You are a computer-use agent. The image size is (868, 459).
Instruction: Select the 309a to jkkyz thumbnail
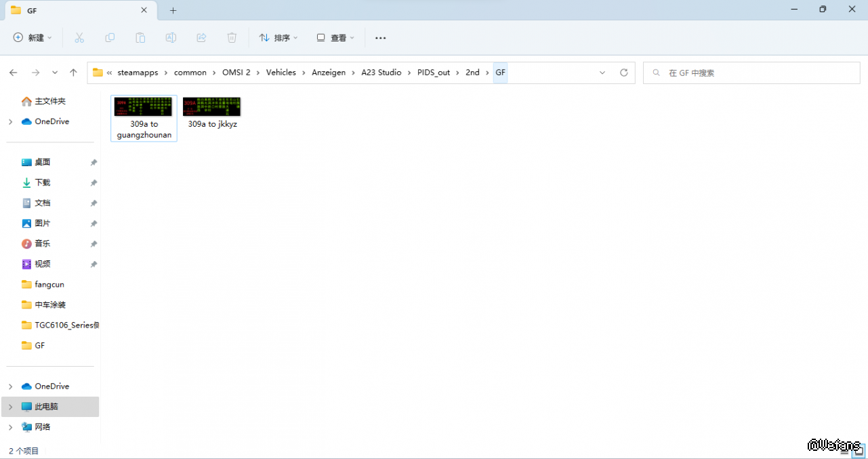point(212,113)
